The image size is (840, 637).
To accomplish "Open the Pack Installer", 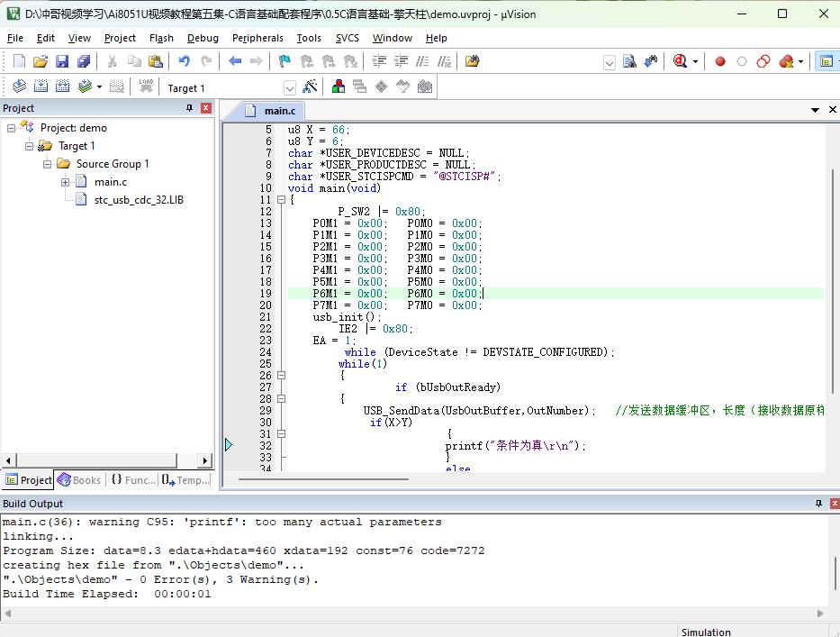I will point(425,86).
